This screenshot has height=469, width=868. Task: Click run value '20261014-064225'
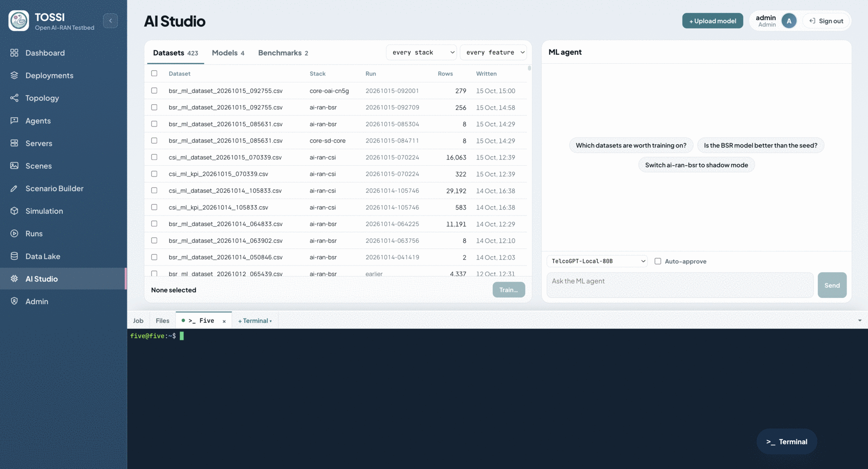pos(392,224)
